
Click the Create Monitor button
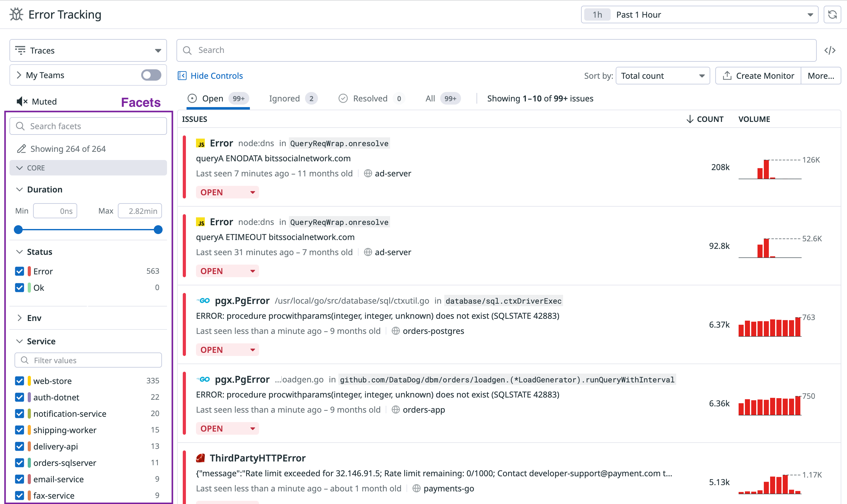point(758,76)
